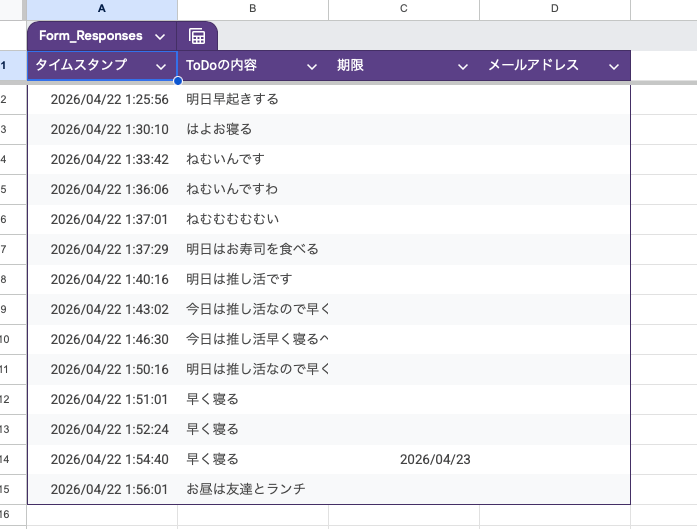Viewport: 697px width, 529px height.
Task: Select column A header
Action: tap(102, 9)
